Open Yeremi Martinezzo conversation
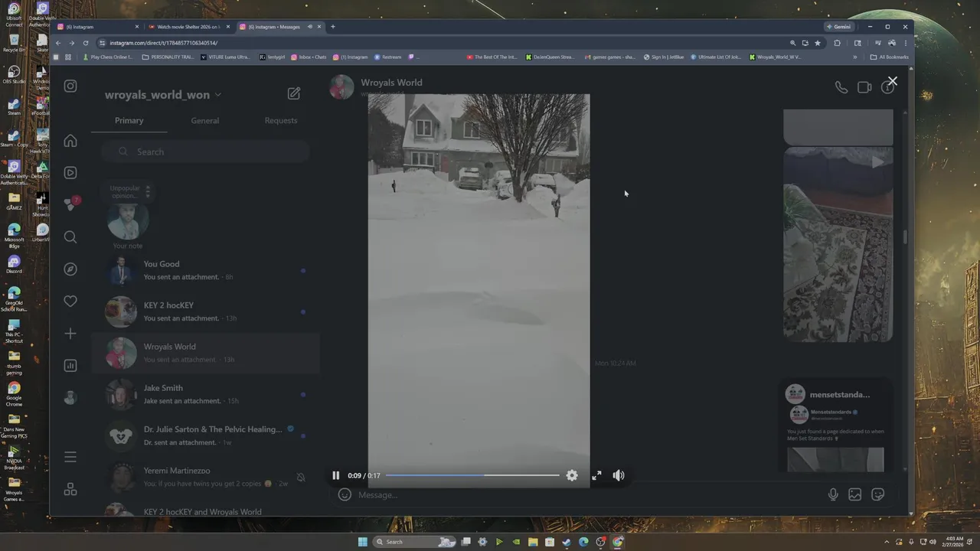This screenshot has height=551, width=980. pos(205,477)
